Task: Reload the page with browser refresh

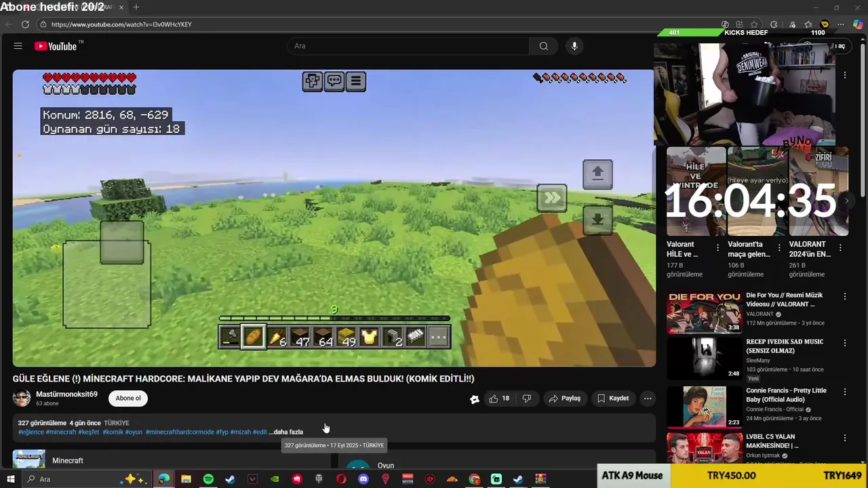Action: [25, 24]
